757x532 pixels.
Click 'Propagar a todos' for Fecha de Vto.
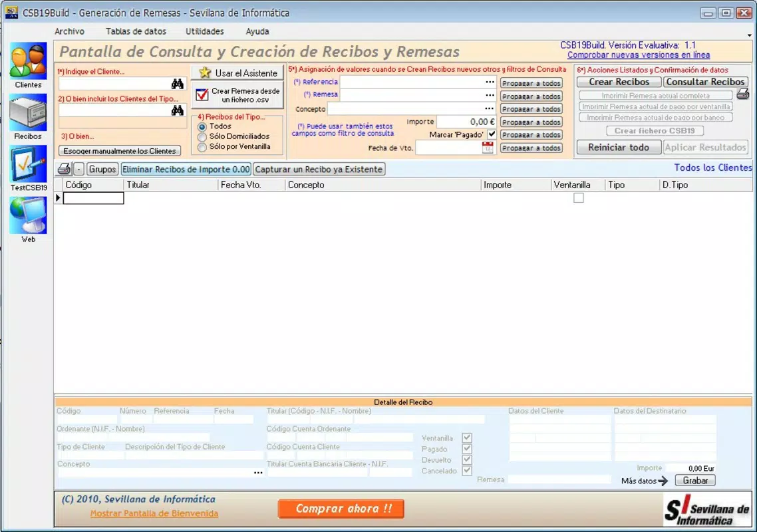(x=531, y=148)
